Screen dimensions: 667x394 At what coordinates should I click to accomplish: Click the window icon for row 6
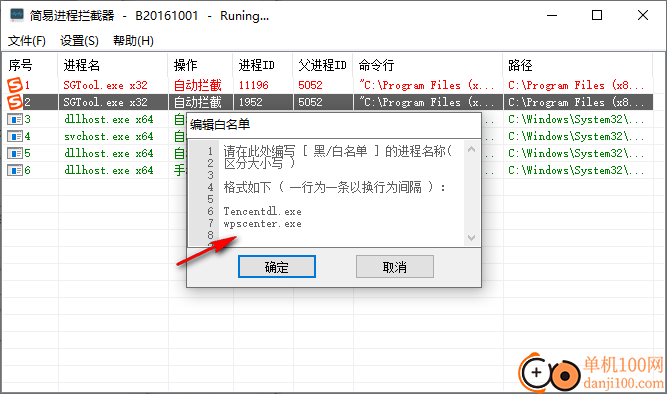[15, 170]
